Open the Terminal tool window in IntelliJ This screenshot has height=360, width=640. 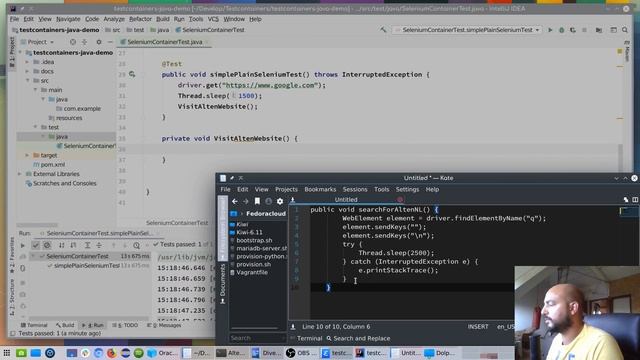tap(34, 325)
